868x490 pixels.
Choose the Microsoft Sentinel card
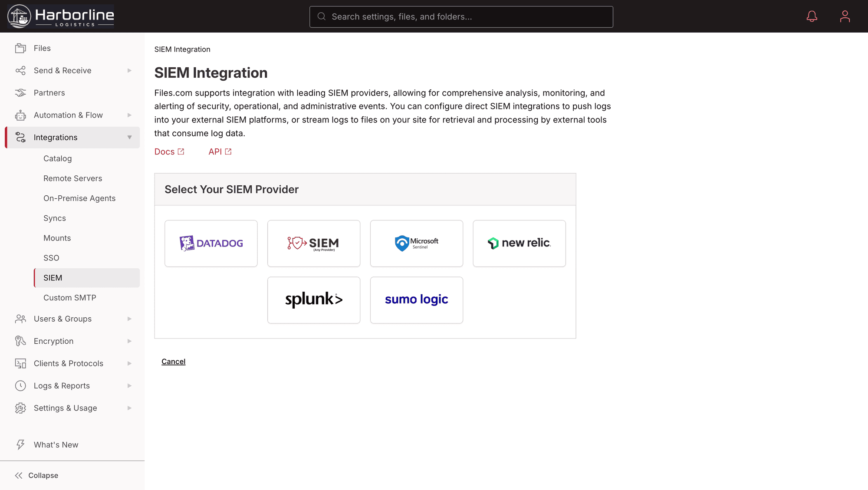coord(417,243)
